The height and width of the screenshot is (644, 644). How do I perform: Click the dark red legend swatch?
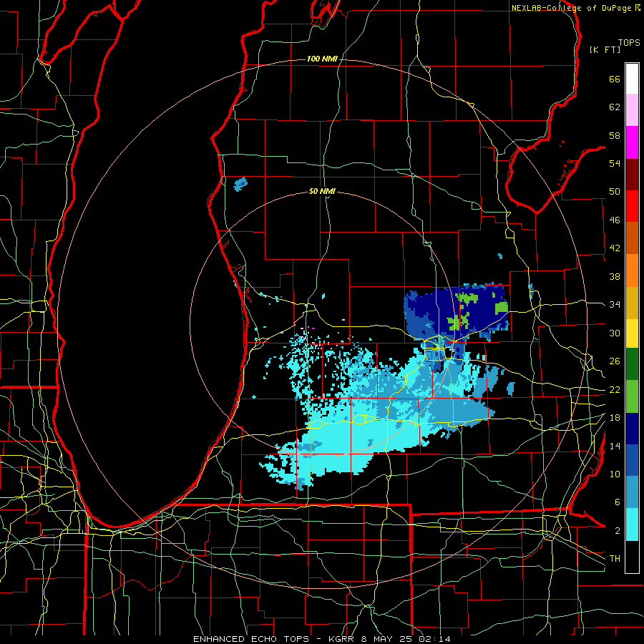(632, 174)
